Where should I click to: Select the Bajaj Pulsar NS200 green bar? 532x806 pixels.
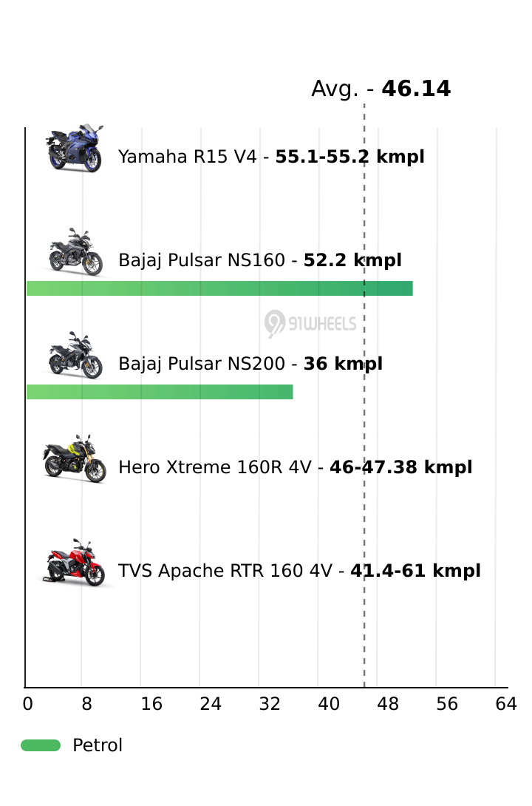(160, 392)
